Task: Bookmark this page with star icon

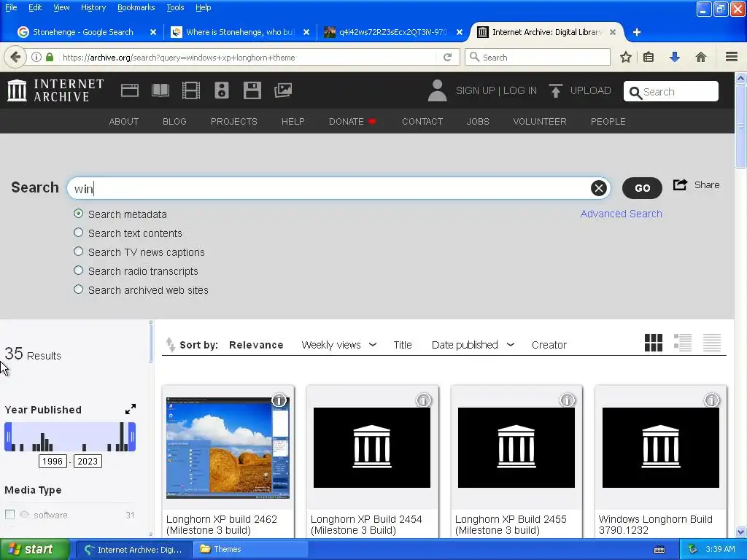Action: tap(625, 57)
